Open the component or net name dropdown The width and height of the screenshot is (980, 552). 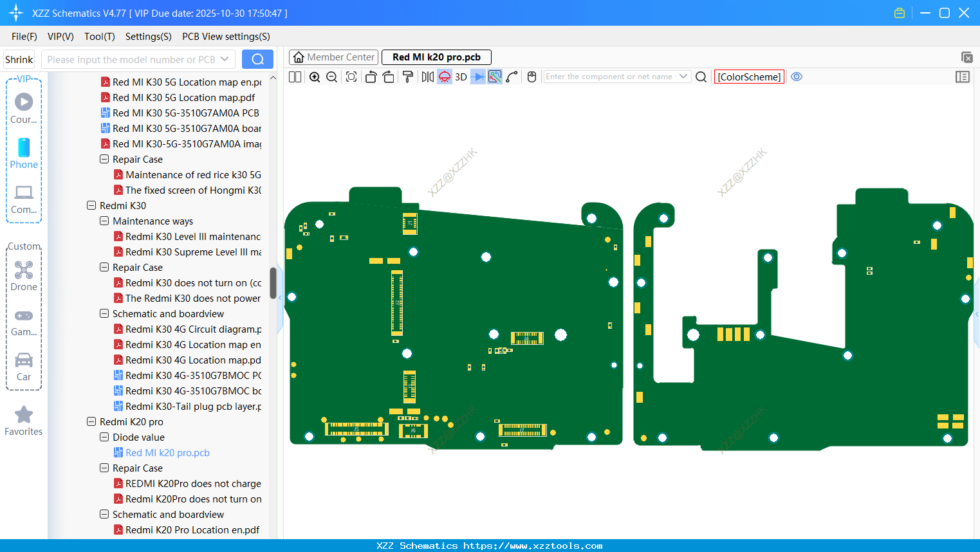[x=683, y=77]
